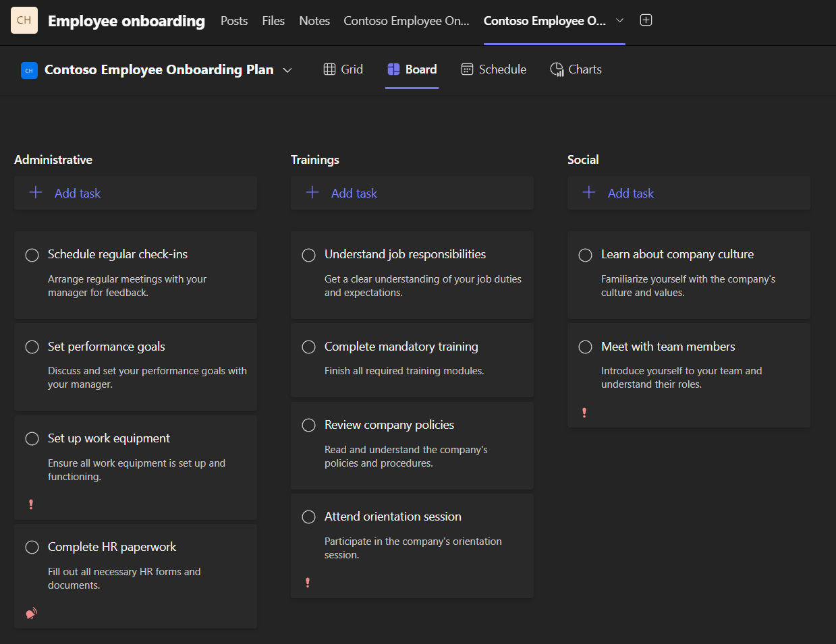
Task: Show the Charts view
Action: tap(576, 69)
